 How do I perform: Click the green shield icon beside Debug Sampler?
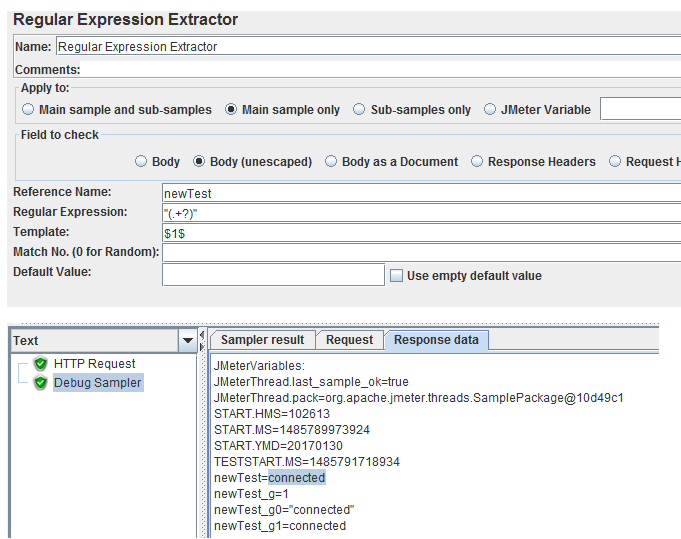40,383
